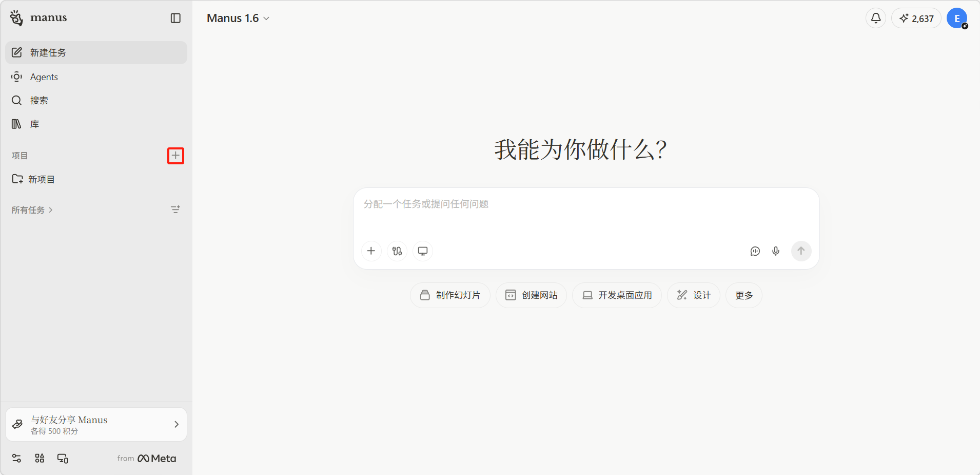The height and width of the screenshot is (475, 980).
Task: Collapse the sidebar using the panel icon
Action: point(175,18)
